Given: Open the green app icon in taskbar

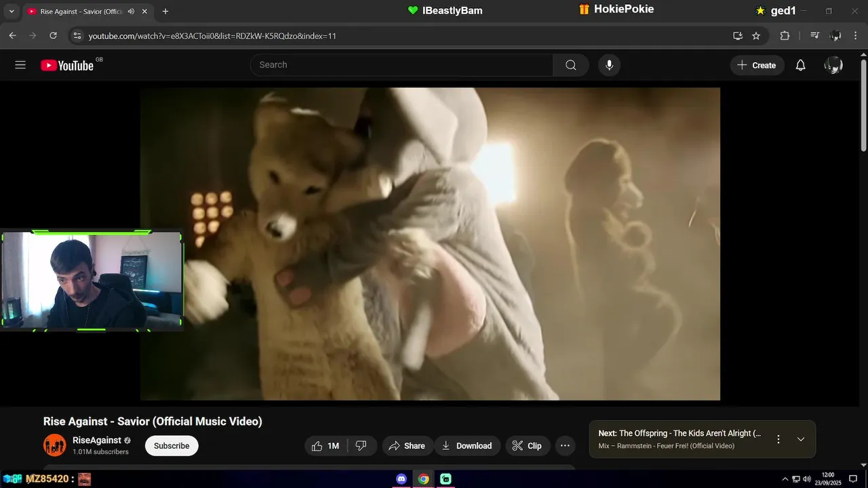Looking at the screenshot, I should pos(446,479).
